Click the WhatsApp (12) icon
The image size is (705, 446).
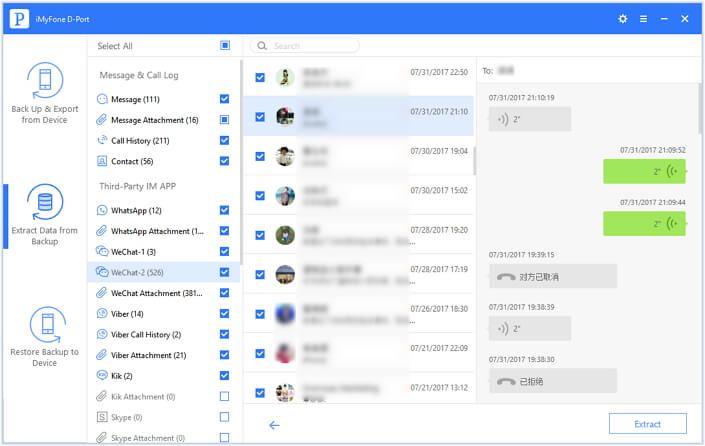102,210
